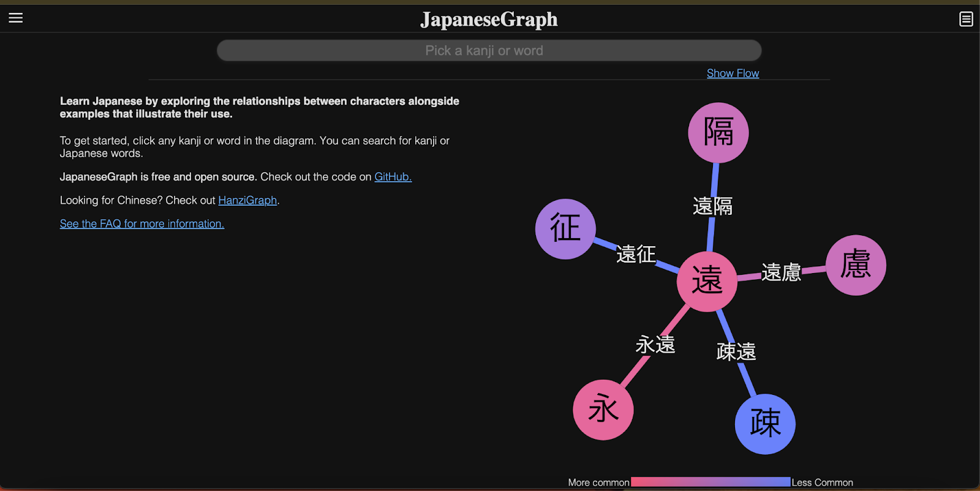
Task: Open the HanziGraph link
Action: (x=247, y=200)
